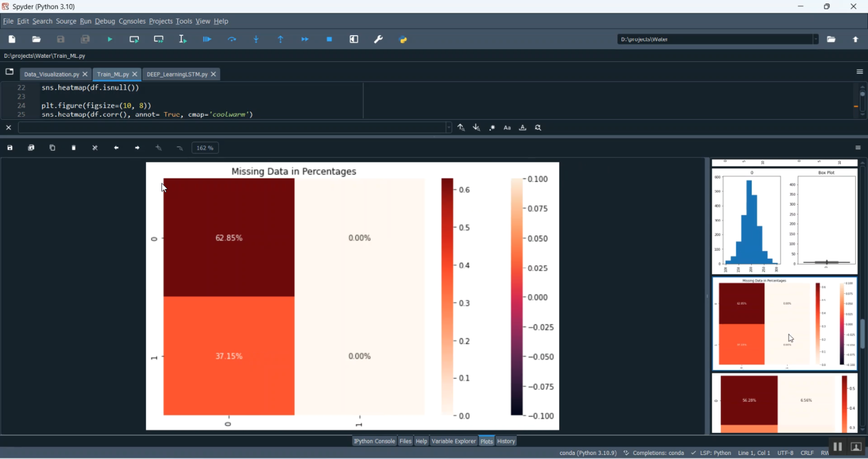
Task: Expand the find text history dropdown
Action: (448, 128)
